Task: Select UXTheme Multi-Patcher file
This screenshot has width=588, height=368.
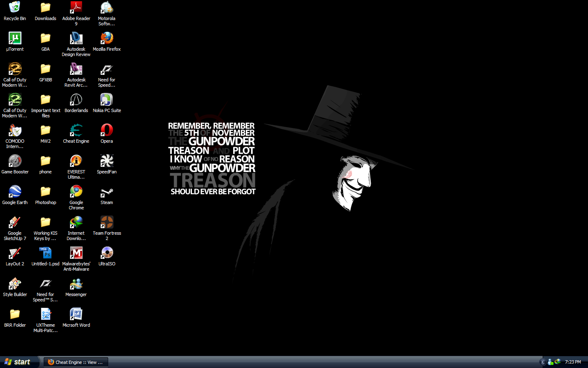Action: [45, 320]
